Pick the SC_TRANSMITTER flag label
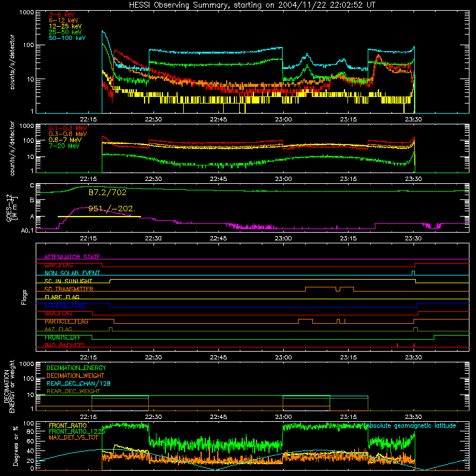The image size is (476, 476). [x=69, y=289]
